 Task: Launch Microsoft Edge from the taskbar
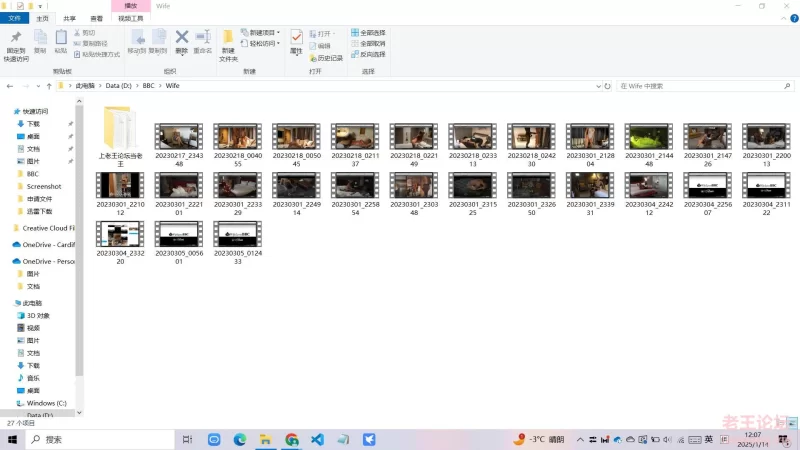pyautogui.click(x=240, y=439)
